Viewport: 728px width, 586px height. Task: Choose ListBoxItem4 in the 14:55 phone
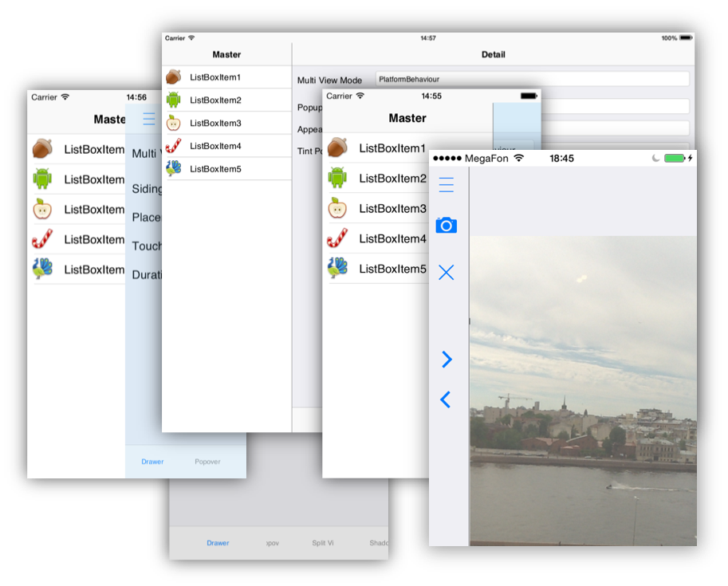[x=392, y=238]
